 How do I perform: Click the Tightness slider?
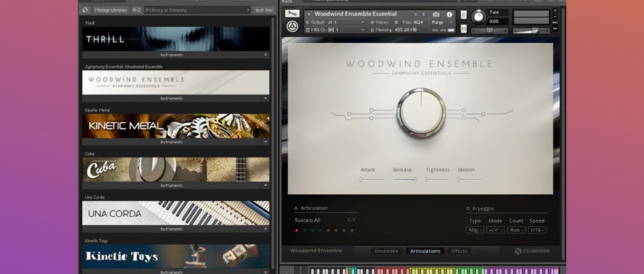[x=437, y=180]
